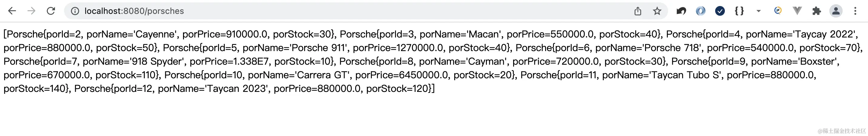868x136 pixels.
Task: Open the curly braces JSON extension
Action: 739,11
